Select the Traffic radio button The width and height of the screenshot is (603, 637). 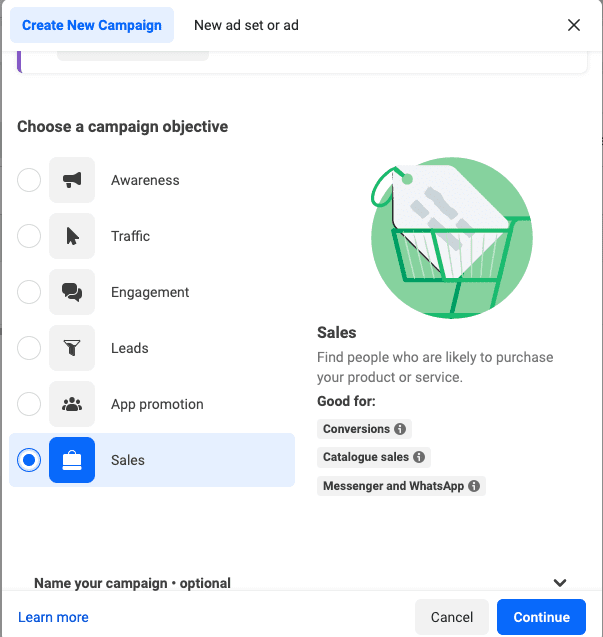pyautogui.click(x=29, y=236)
